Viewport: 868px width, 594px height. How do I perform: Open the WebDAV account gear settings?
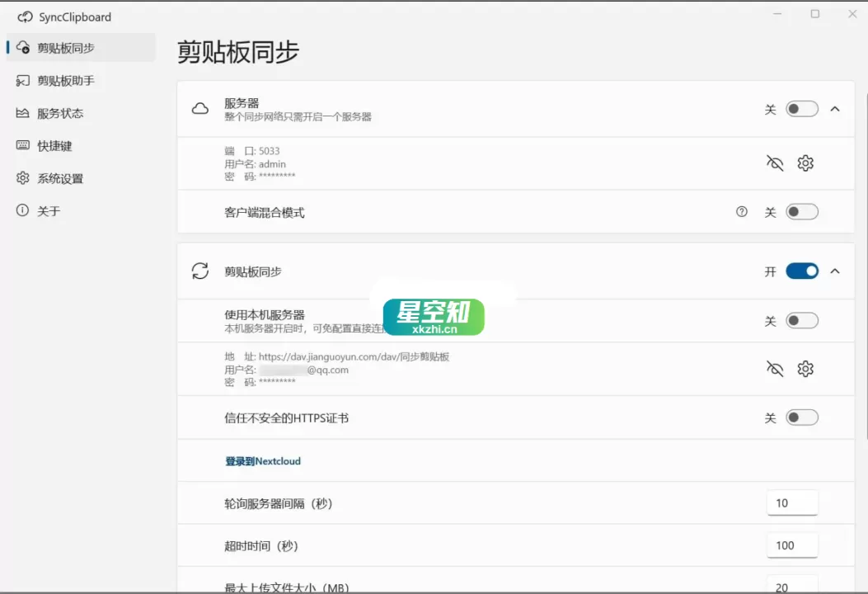click(x=805, y=369)
